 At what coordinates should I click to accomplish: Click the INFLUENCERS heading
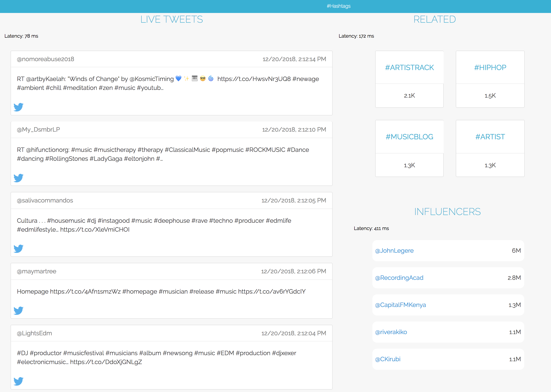click(447, 212)
